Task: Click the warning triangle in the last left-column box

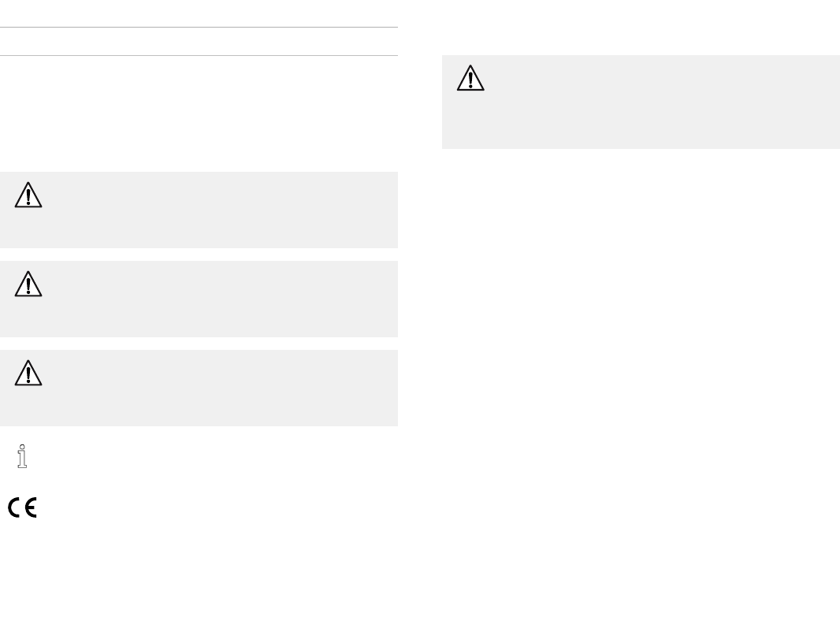Action: [28, 374]
